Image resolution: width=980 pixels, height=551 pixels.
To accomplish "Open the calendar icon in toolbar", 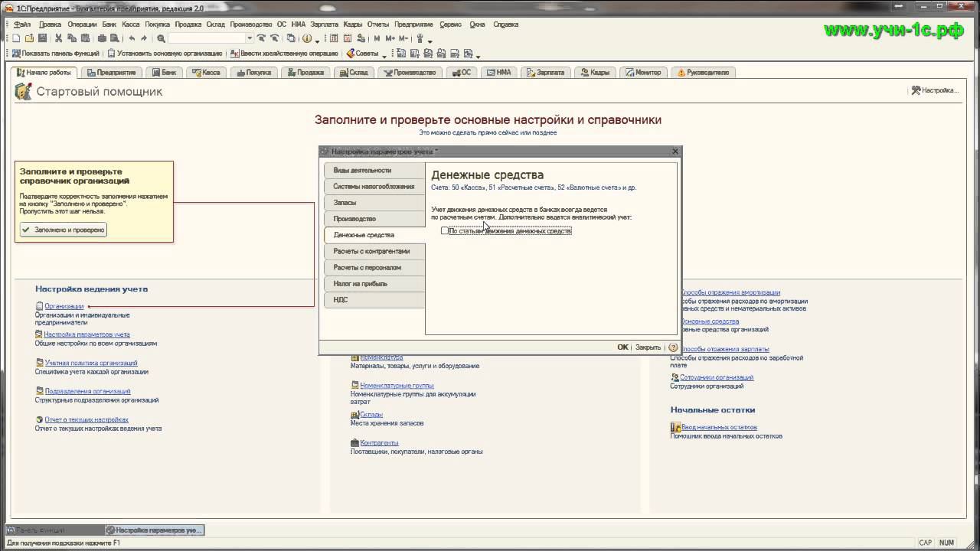I will coord(348,38).
